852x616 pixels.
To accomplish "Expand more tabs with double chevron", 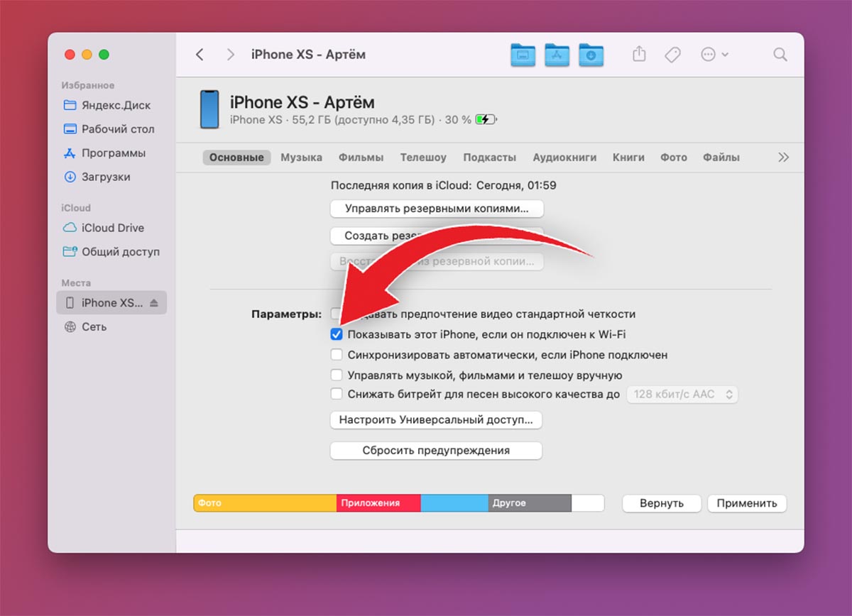I will 784,158.
